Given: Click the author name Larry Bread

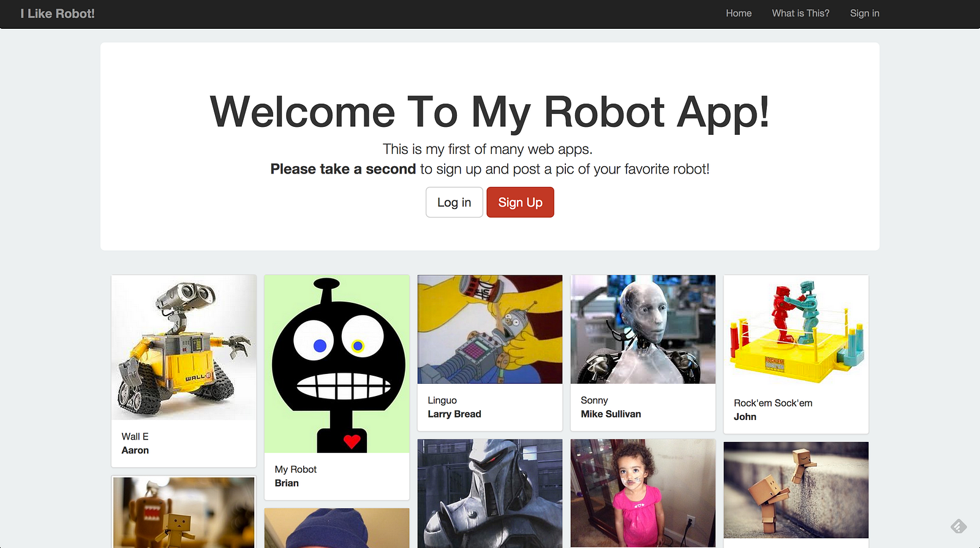Looking at the screenshot, I should (x=454, y=414).
